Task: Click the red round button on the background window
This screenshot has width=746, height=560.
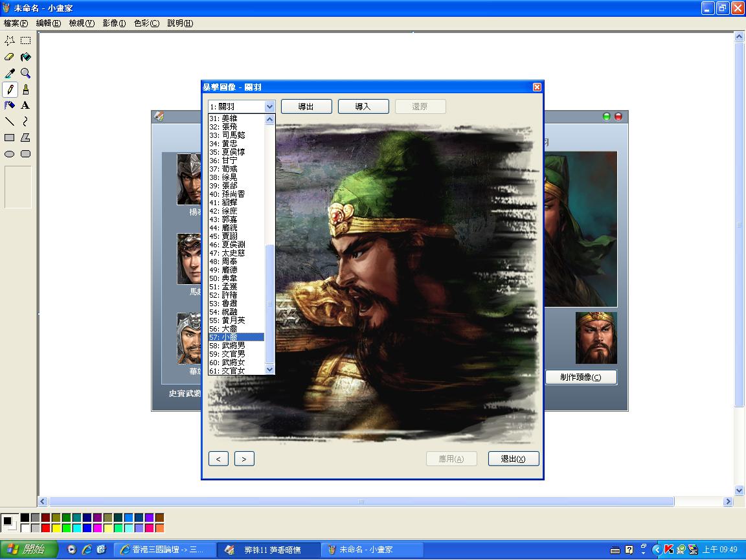Action: [618, 117]
